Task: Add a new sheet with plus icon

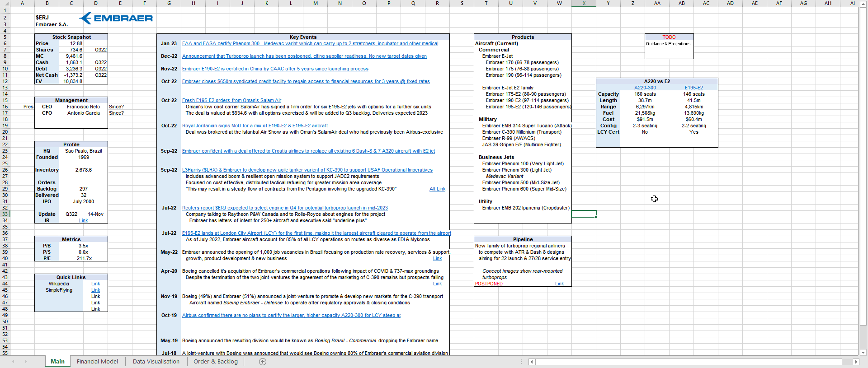Action: 263,362
